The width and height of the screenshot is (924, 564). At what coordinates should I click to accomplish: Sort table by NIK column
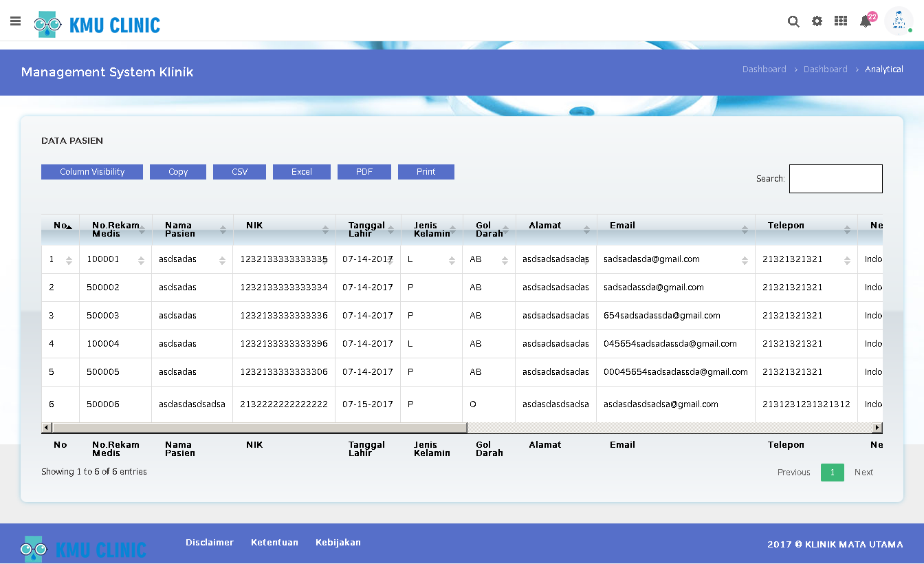pos(284,230)
